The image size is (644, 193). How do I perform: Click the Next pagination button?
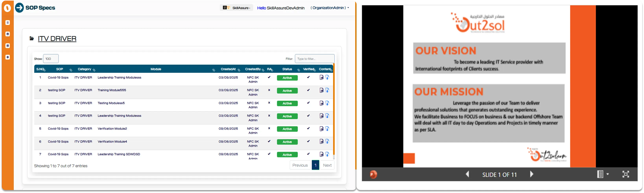point(327,165)
